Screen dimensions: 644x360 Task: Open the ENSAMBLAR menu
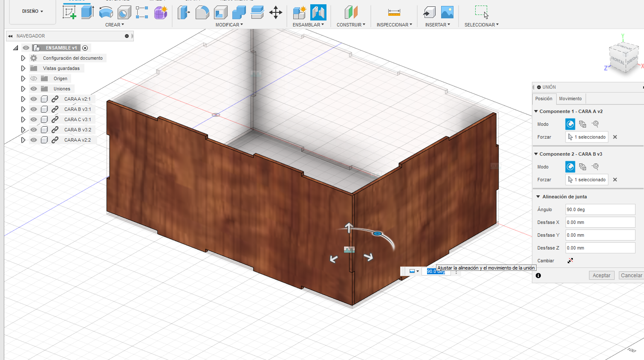pyautogui.click(x=308, y=25)
